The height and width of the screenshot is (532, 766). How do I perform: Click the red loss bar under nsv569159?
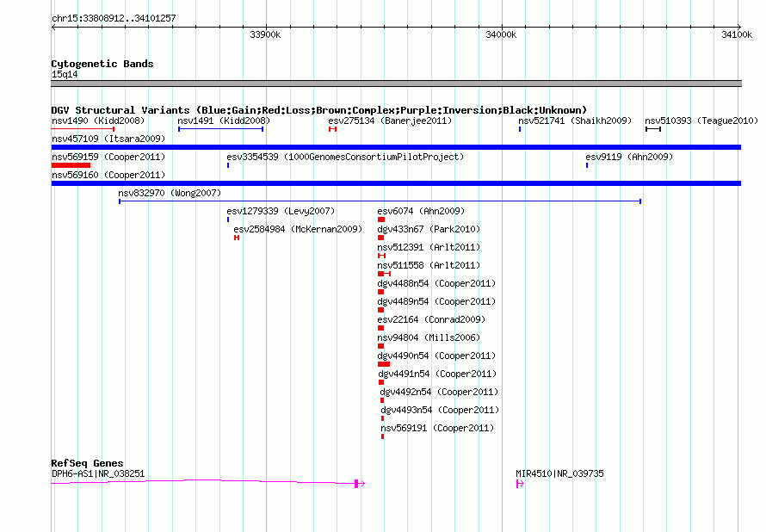pos(71,165)
